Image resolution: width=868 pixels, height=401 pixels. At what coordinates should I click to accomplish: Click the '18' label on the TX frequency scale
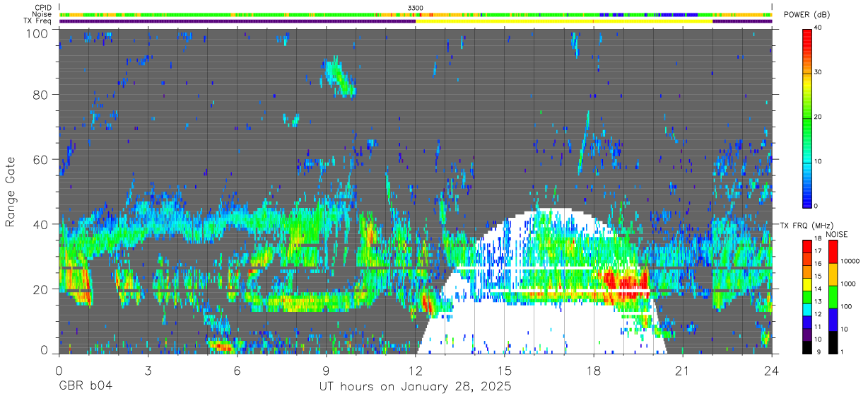tap(819, 240)
